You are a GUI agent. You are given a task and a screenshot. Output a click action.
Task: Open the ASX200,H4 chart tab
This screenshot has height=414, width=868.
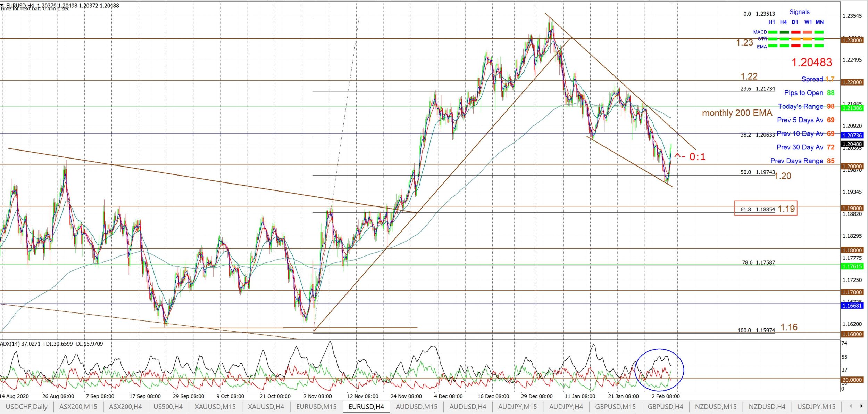pos(125,406)
